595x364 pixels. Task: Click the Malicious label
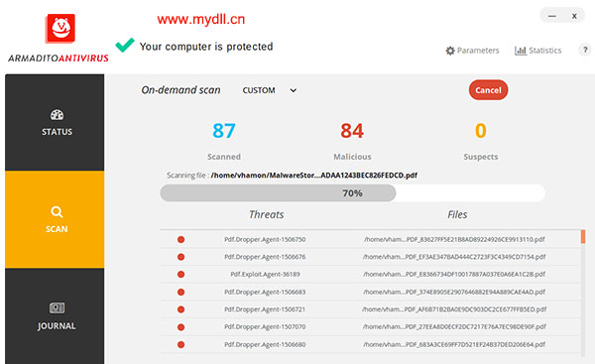click(352, 157)
